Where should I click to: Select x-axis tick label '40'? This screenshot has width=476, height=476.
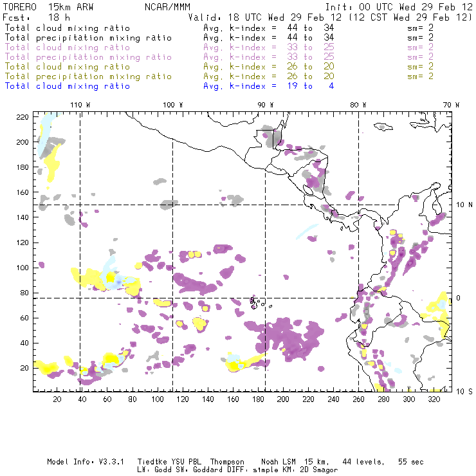pyautogui.click(x=82, y=399)
